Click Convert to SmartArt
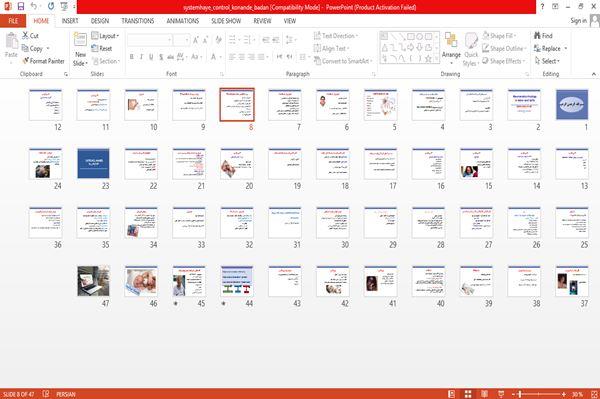The image size is (600, 399). coord(343,61)
